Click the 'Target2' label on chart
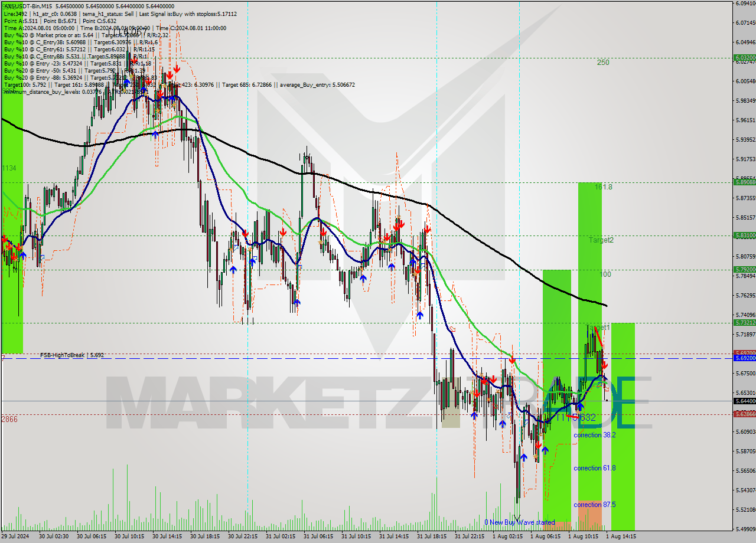This screenshot has height=543, width=756. pos(601,240)
